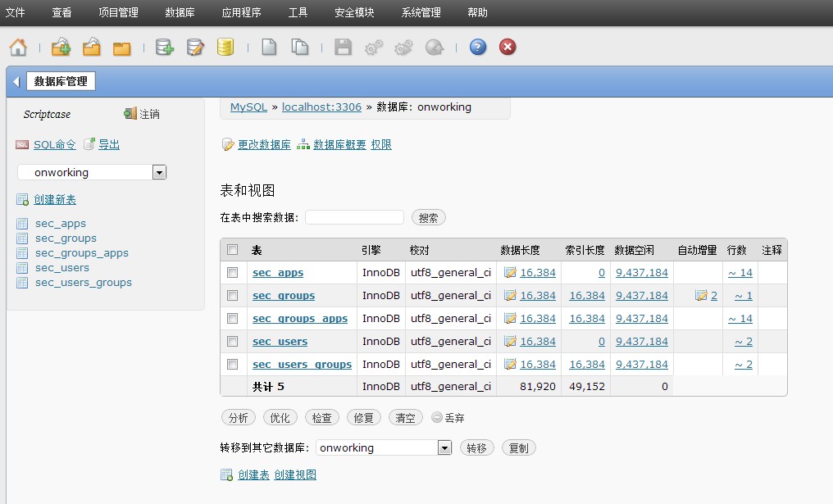The image size is (833, 504).
Task: Click the Copy Applications pages icon
Action: (299, 47)
